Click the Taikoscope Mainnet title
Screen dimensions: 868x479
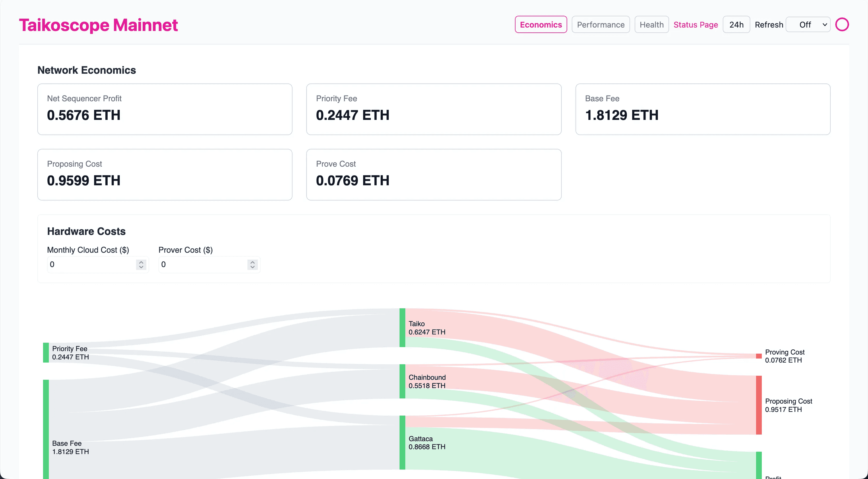[x=98, y=25]
